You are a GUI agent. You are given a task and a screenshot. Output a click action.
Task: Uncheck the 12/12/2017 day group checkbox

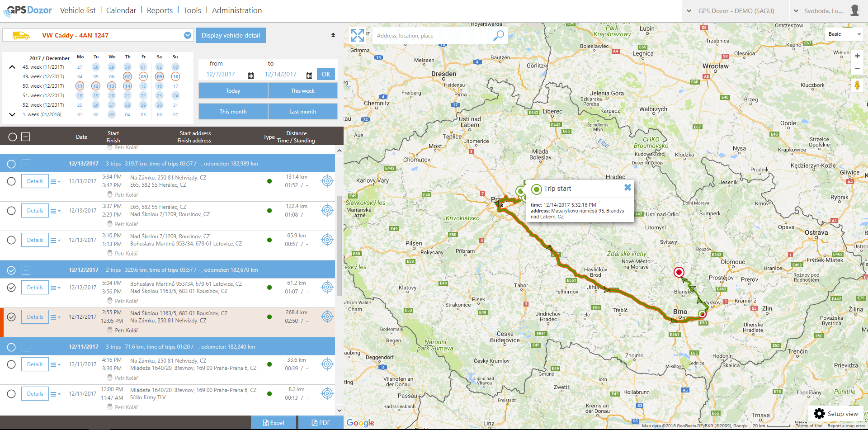[x=11, y=270]
